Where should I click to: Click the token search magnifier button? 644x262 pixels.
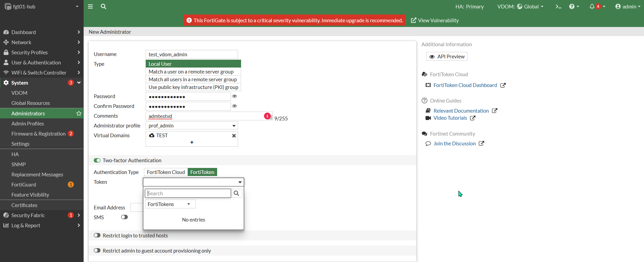click(x=236, y=193)
